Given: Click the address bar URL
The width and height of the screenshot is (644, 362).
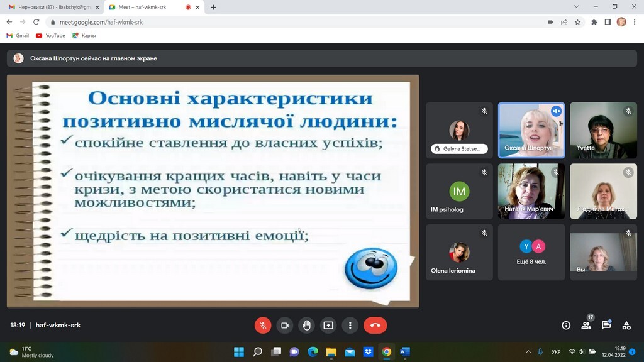Looking at the screenshot, I should 101,22.
